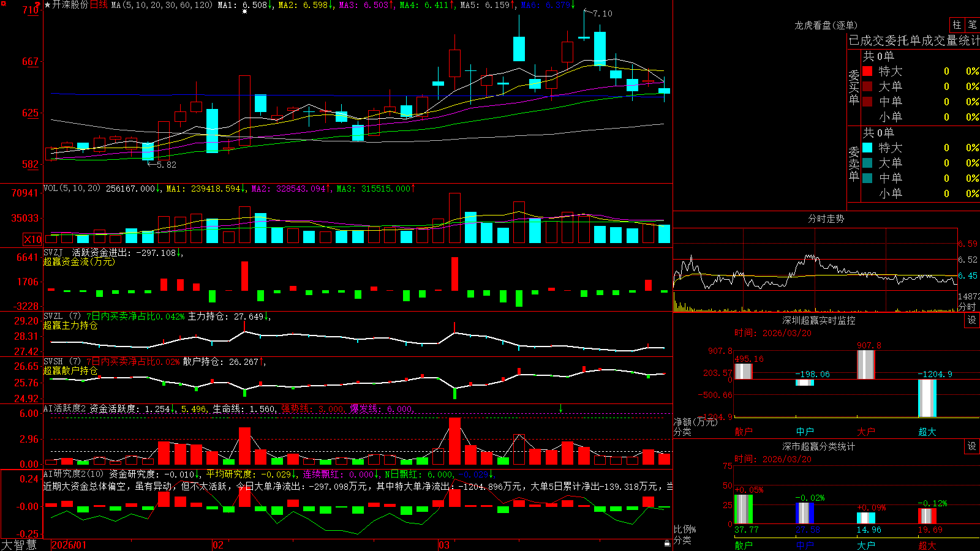Screen dimensions: 980x551
Task: Click the 超赢散户持仓 label
Action: 70,370
